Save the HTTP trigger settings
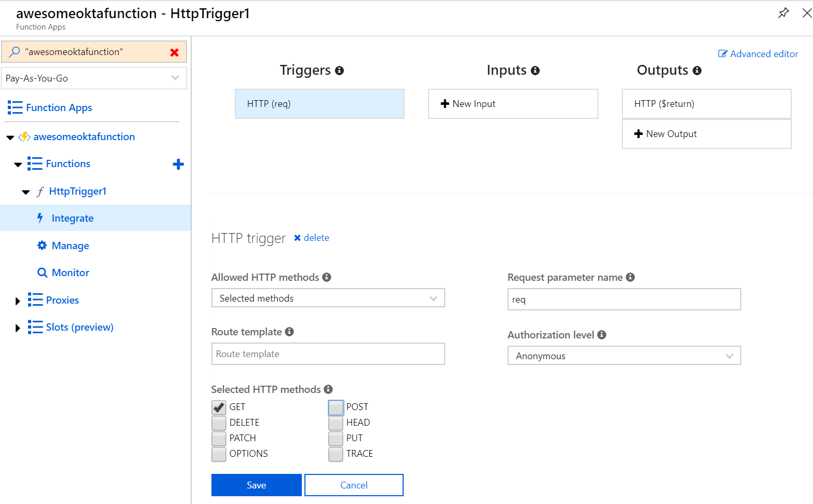The image size is (813, 504). (x=256, y=485)
